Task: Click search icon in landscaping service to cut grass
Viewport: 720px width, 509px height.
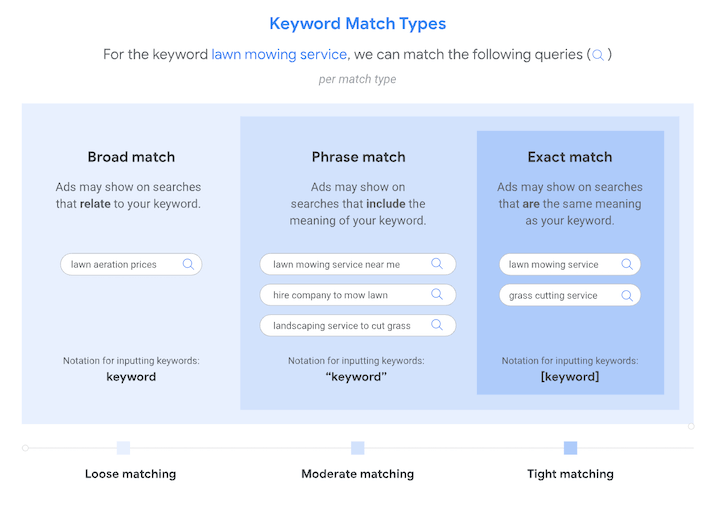Action: point(437,325)
